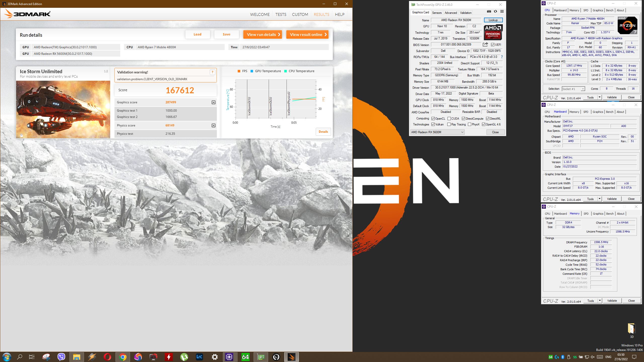This screenshot has height=362, width=644.
Task: Open uTorrent from the taskbar
Action: click(184, 357)
